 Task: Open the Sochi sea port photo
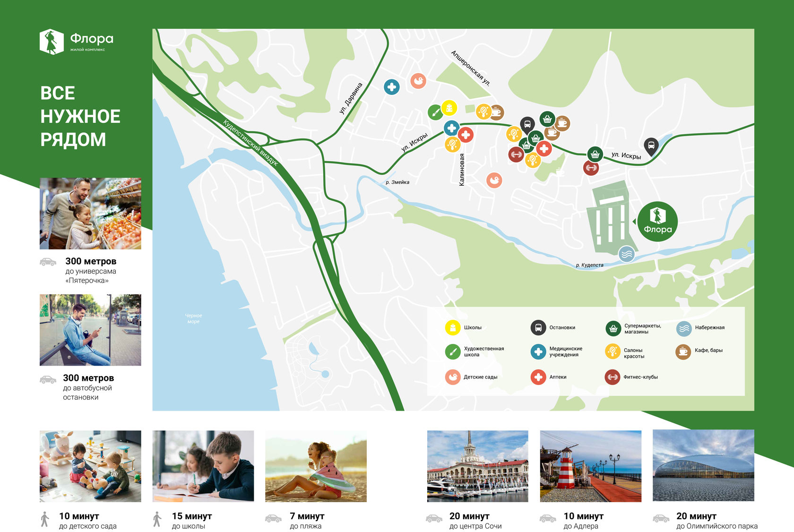click(x=478, y=466)
